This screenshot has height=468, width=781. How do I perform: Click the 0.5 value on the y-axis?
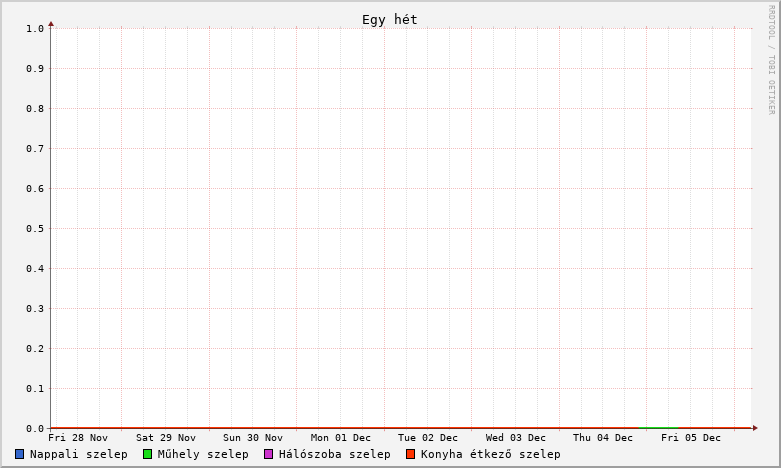tap(35, 228)
